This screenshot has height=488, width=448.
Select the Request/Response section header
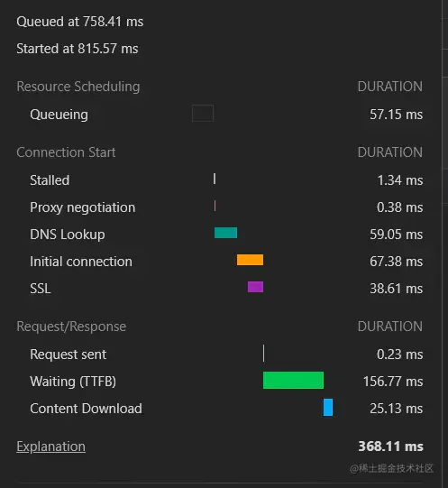[x=71, y=327]
